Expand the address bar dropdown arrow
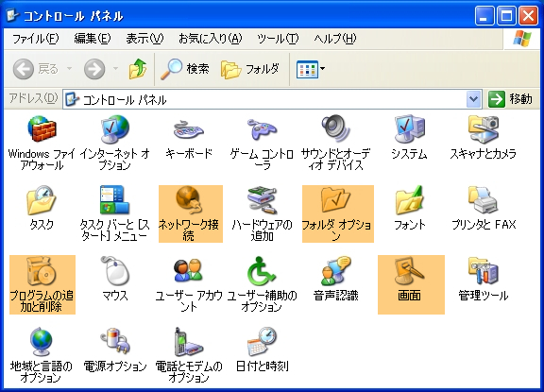This screenshot has height=392, width=544. point(473,99)
